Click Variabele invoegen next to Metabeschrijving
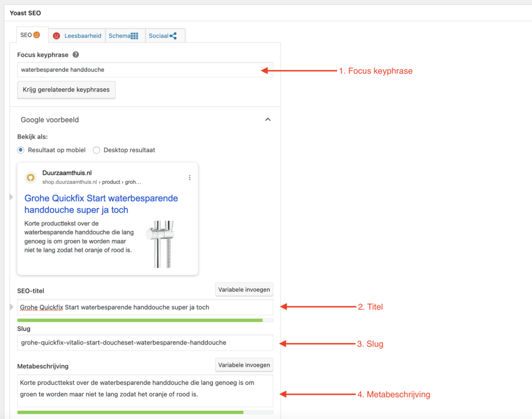The image size is (532, 419). (x=244, y=365)
